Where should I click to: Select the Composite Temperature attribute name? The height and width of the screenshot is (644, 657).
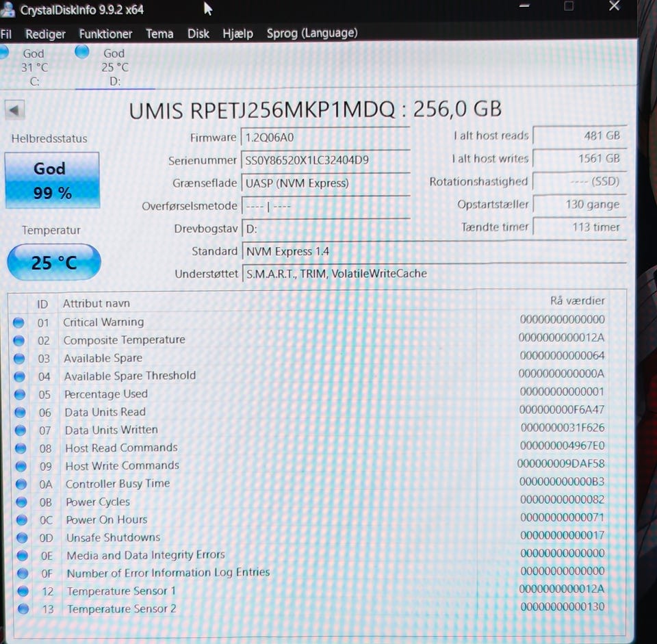point(124,340)
